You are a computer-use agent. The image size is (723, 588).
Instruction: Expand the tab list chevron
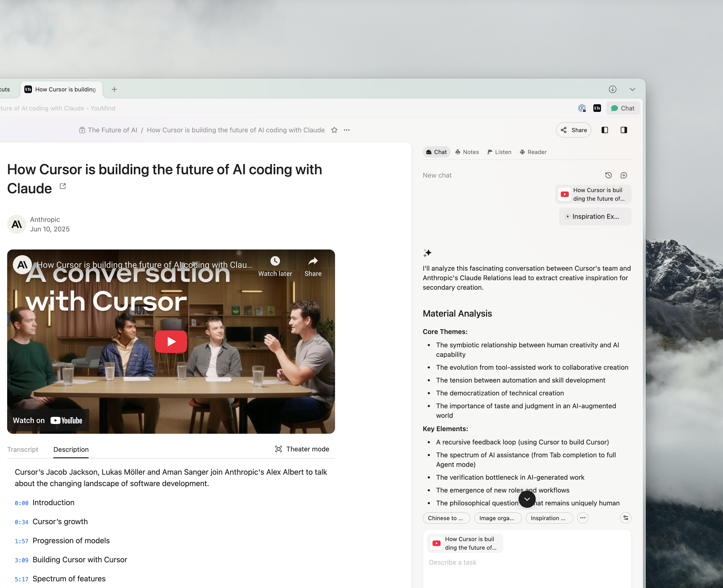coord(632,90)
